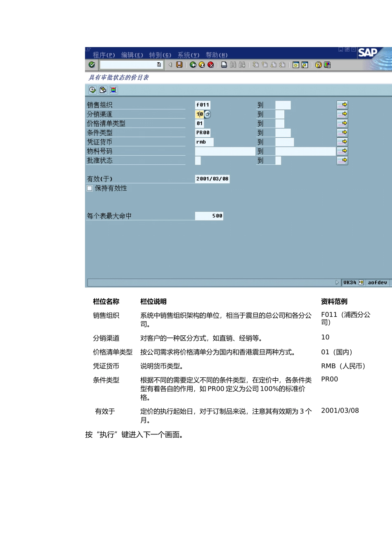Screen dimensions: 392x555
Task: Click the Customize Local Layout icon
Action: tap(327, 65)
